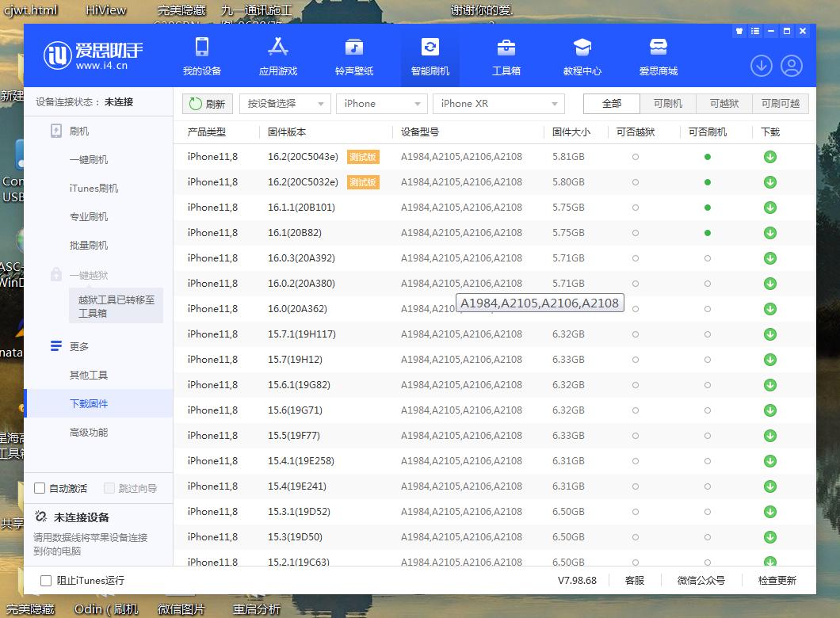This screenshot has width=840, height=618.
Task: Click the 刷新 (Refresh) button
Action: (207, 103)
